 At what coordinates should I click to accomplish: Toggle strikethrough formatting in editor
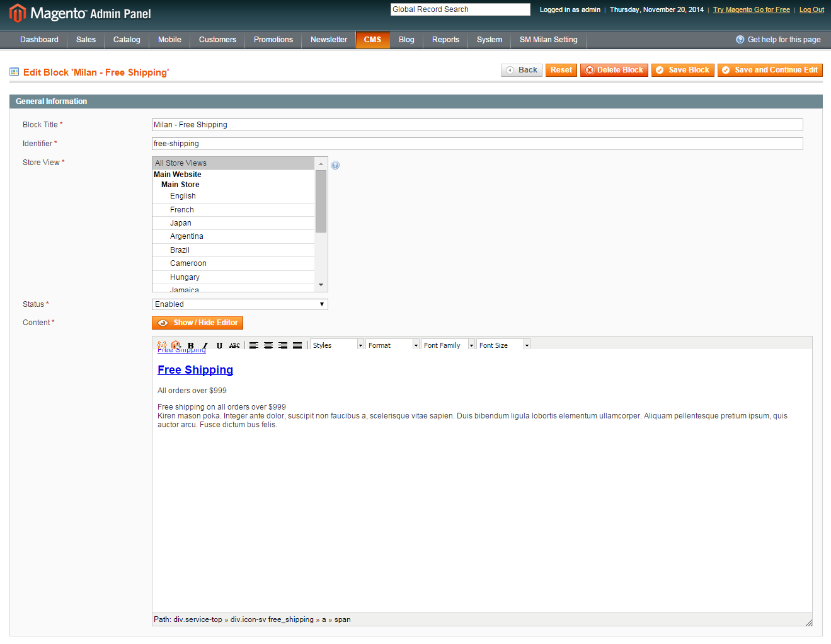pos(234,345)
